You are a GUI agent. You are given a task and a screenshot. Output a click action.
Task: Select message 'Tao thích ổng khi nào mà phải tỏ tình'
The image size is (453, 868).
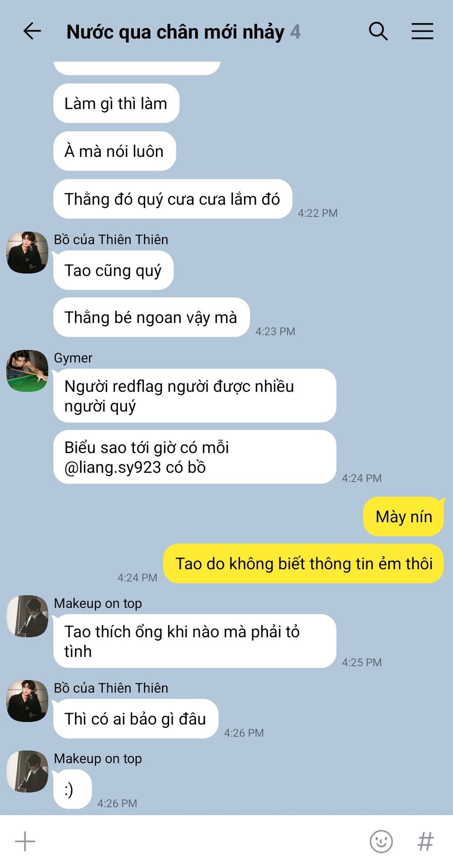click(195, 641)
